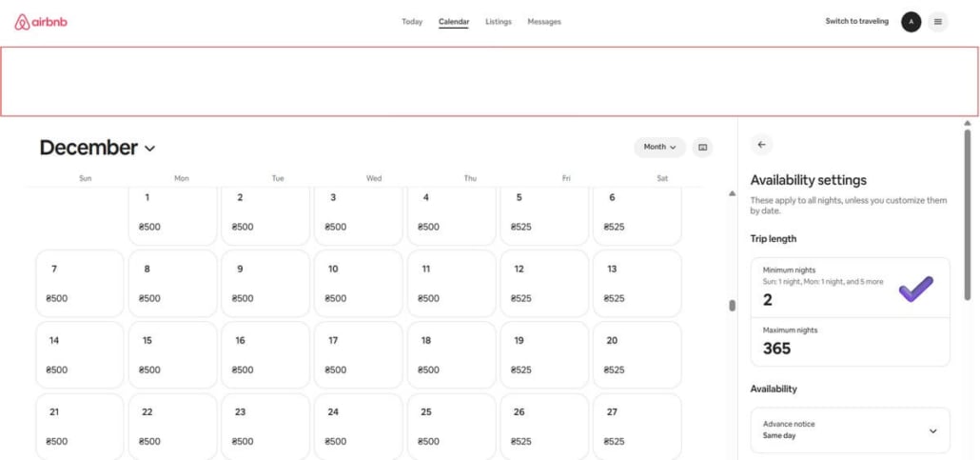The height and width of the screenshot is (460, 980).
Task: Open the Messages tab
Action: 544,22
